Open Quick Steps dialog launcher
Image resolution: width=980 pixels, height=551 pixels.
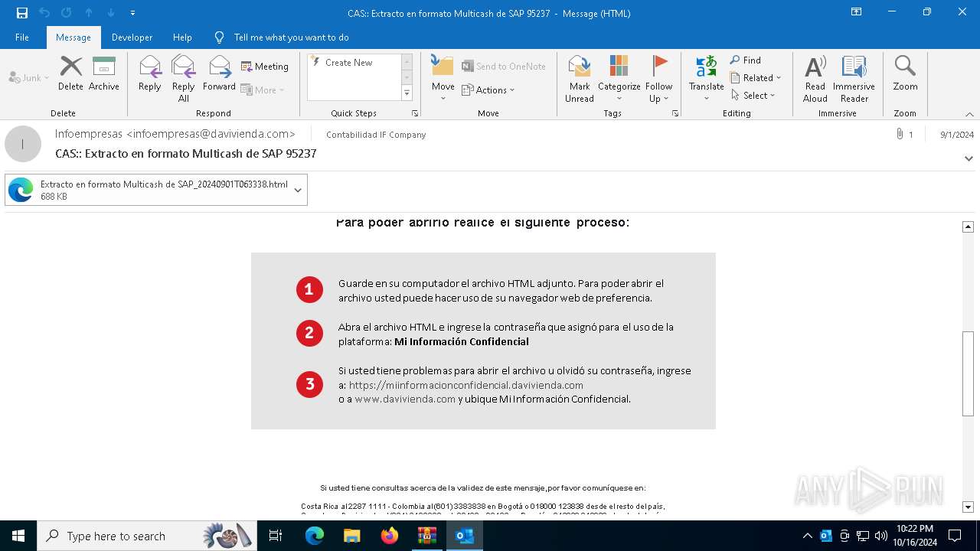[x=415, y=113]
